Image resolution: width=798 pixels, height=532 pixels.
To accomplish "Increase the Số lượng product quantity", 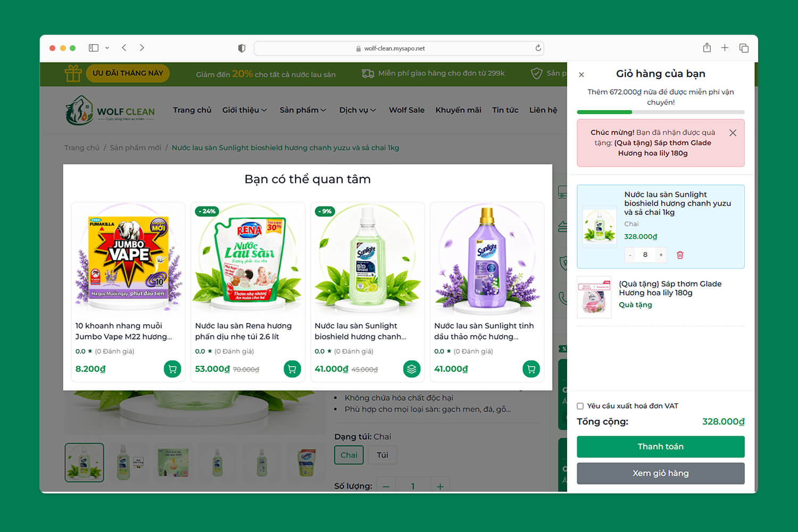I will [440, 486].
